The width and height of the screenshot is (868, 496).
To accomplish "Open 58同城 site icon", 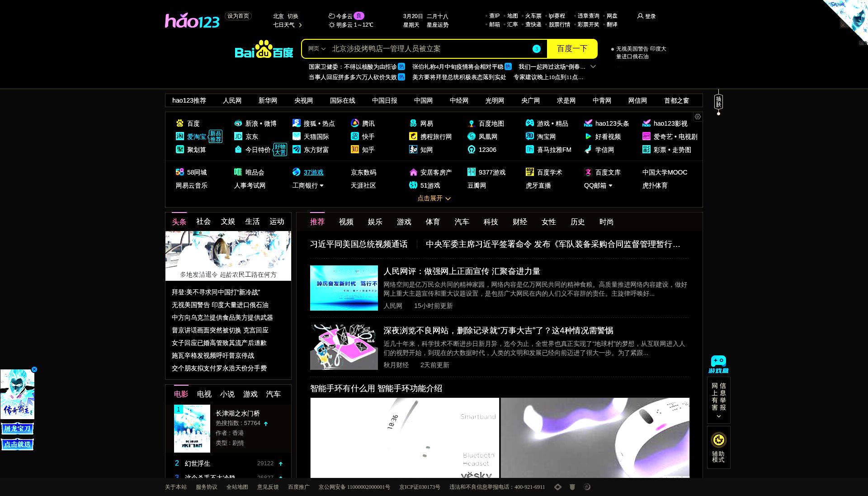I will point(180,172).
